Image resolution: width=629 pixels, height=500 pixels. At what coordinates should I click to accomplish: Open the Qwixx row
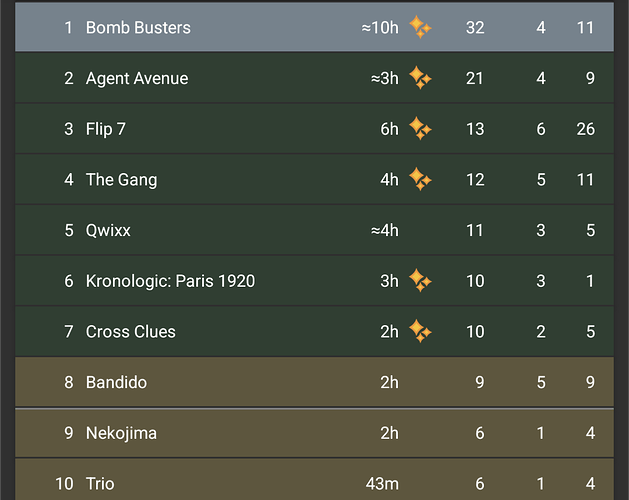(x=108, y=231)
